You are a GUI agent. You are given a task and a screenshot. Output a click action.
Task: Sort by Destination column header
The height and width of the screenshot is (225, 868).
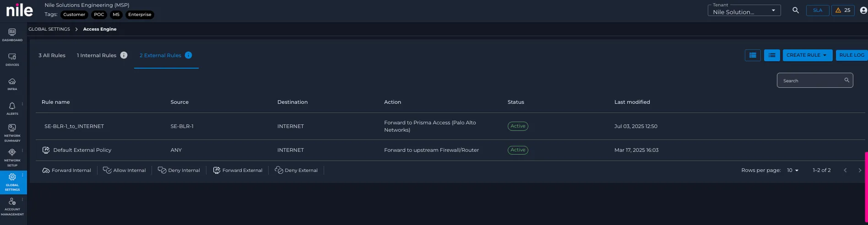293,102
